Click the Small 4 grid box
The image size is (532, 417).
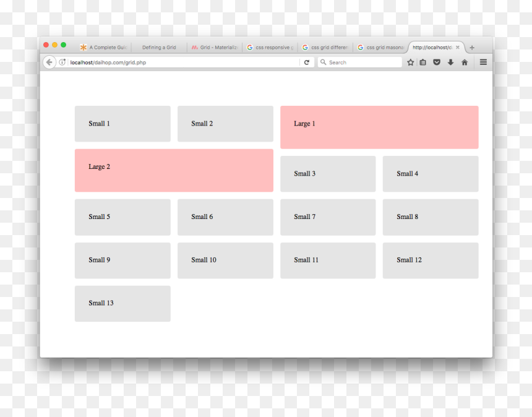click(x=431, y=174)
